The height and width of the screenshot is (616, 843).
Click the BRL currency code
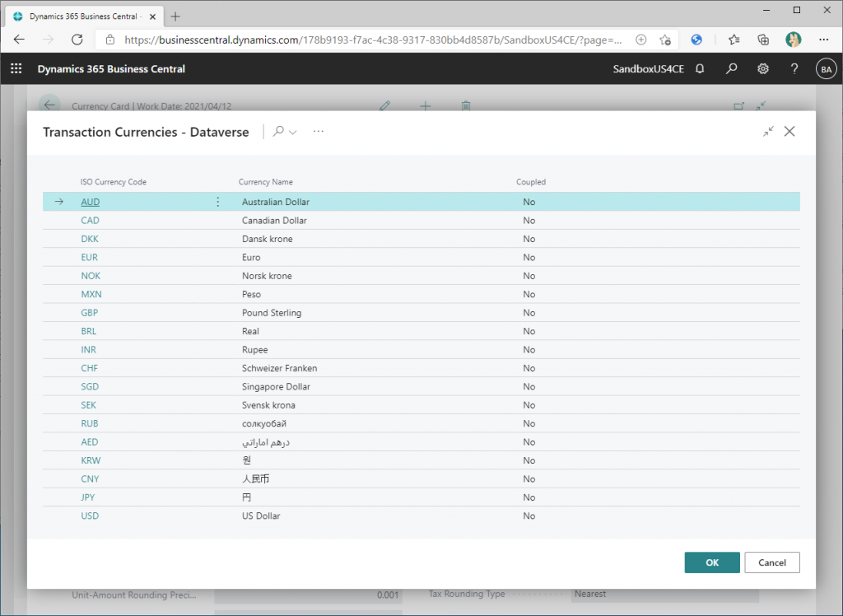pos(89,331)
